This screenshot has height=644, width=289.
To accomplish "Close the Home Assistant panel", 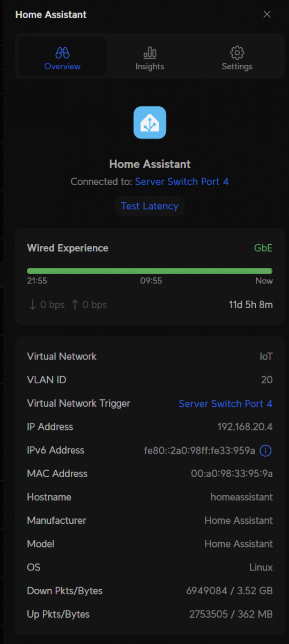I will [x=267, y=14].
